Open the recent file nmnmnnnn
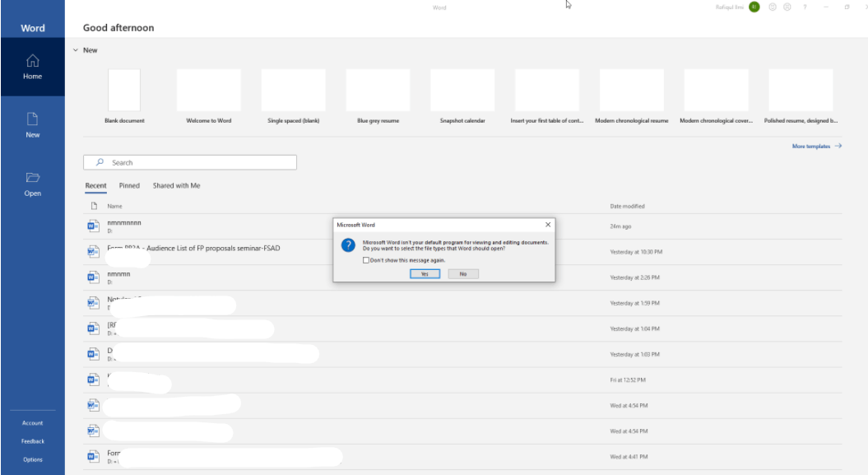This screenshot has height=475, width=868. point(124,222)
